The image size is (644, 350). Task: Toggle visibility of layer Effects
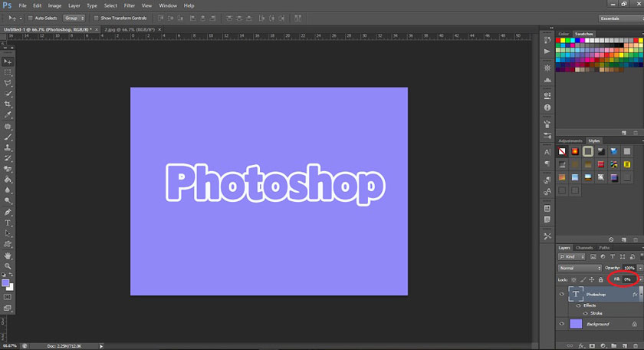[579, 305]
